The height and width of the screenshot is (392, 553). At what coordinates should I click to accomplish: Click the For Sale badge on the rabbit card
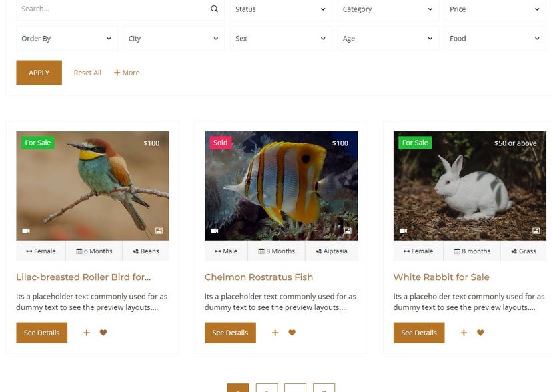(415, 143)
